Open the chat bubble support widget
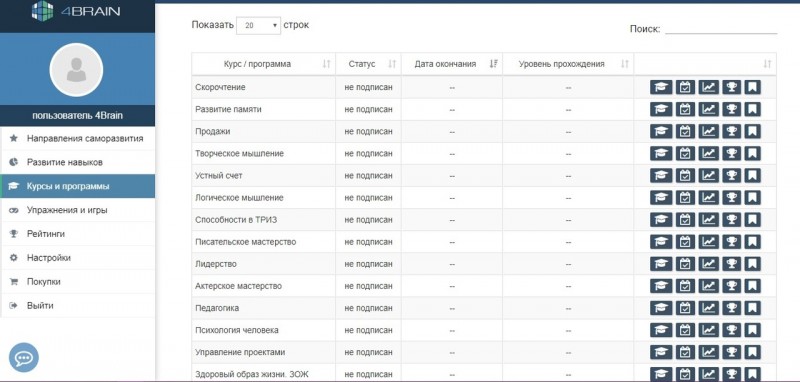Image resolution: width=800 pixels, height=382 pixels. (x=23, y=358)
